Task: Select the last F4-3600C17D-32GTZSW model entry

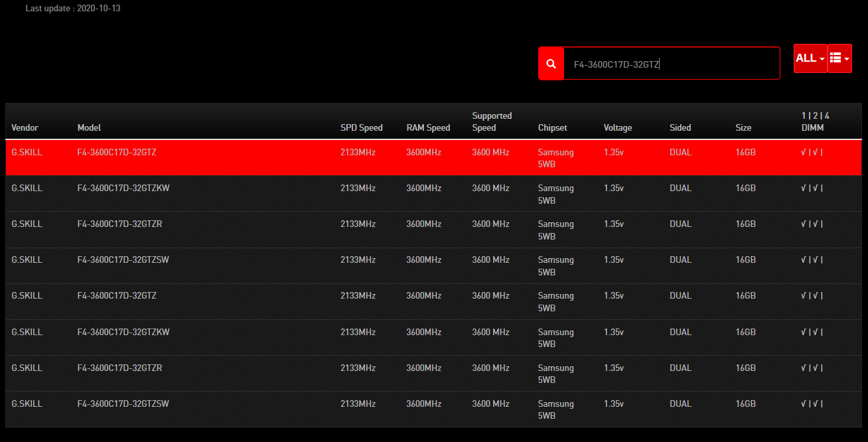Action: tap(123, 404)
